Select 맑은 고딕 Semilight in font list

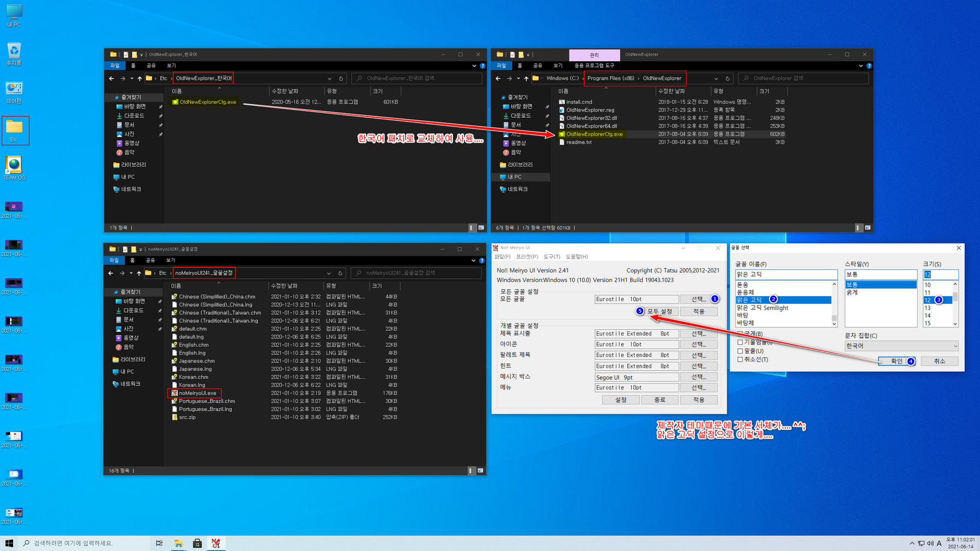pos(762,308)
